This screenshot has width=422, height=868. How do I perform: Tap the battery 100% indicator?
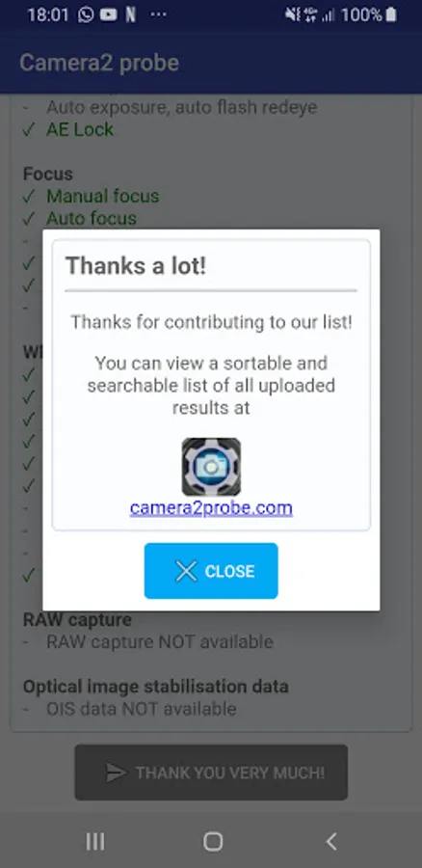(369, 14)
